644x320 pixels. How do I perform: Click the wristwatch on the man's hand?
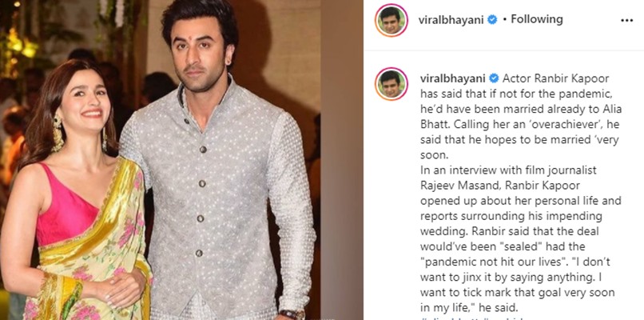pyautogui.click(x=292, y=314)
